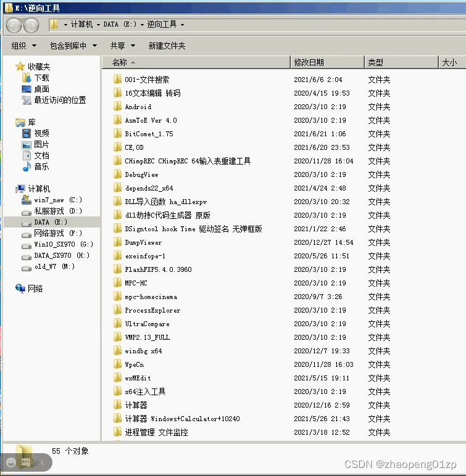This screenshot has height=476, width=466.
Task: Select folder 16文本编辑 转码
Action: point(152,93)
